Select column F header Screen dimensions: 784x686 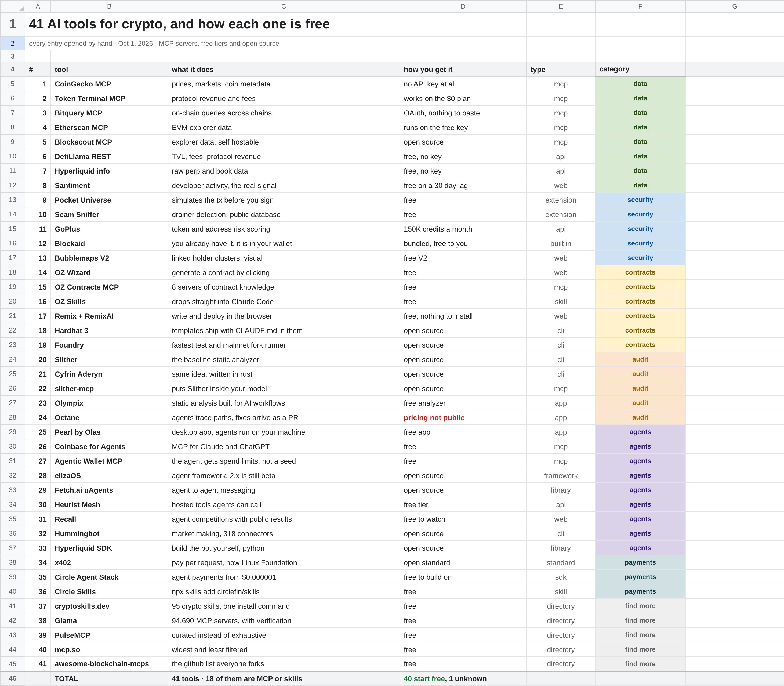click(x=640, y=6)
